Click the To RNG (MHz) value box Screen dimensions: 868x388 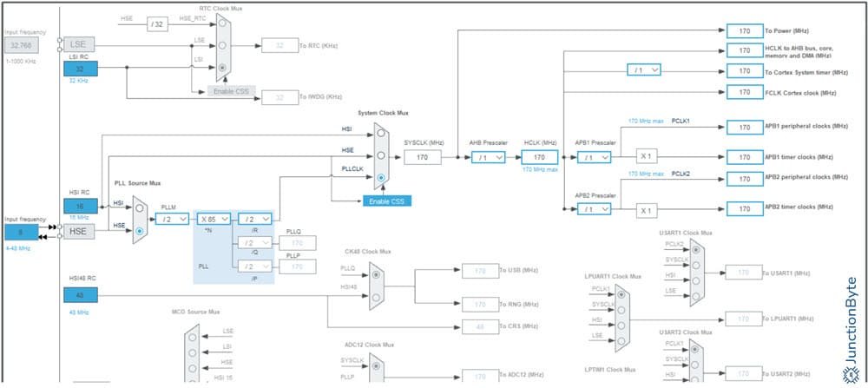pos(481,305)
